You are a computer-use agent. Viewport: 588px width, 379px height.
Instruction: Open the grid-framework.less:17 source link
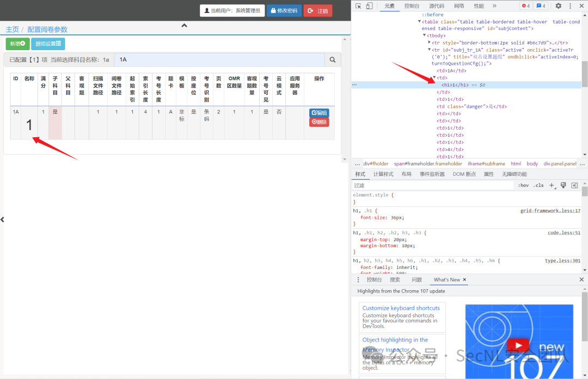coord(550,211)
